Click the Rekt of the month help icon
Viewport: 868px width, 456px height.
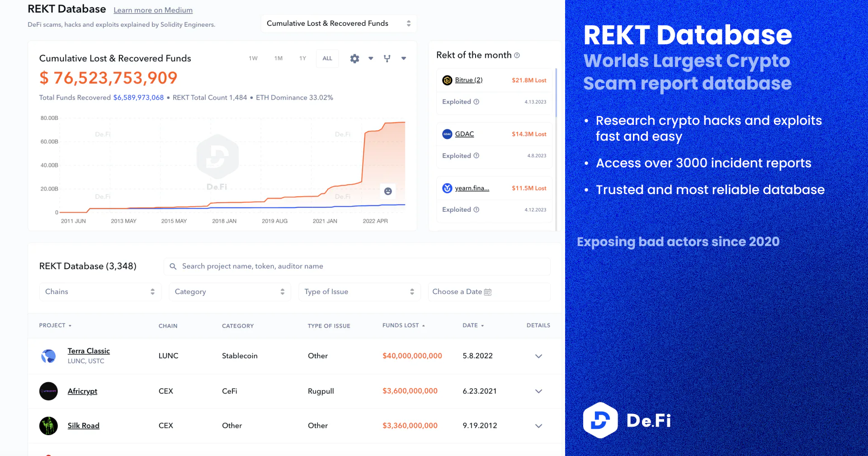coord(517,55)
